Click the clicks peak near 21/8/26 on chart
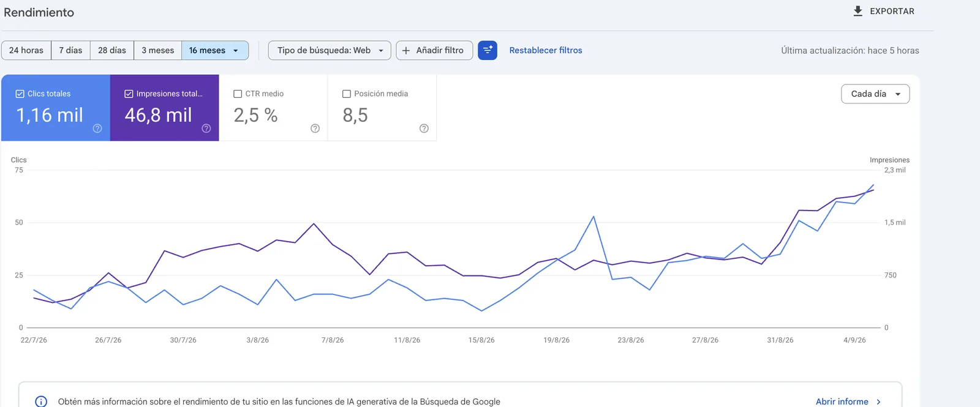This screenshot has width=980, height=407. coord(594,217)
